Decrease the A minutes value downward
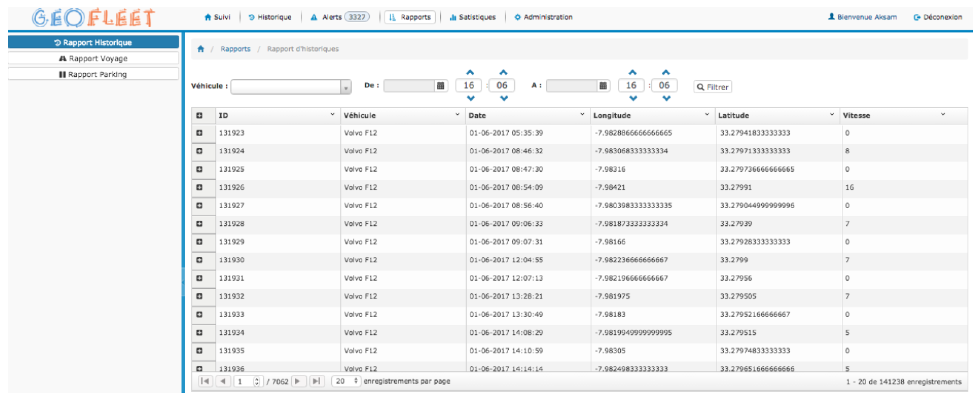The image size is (980, 402). click(666, 99)
